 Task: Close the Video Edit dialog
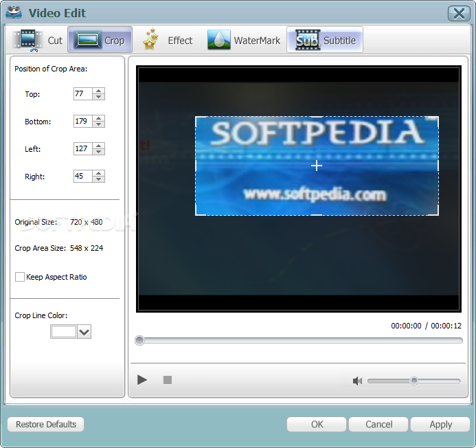pos(459,13)
